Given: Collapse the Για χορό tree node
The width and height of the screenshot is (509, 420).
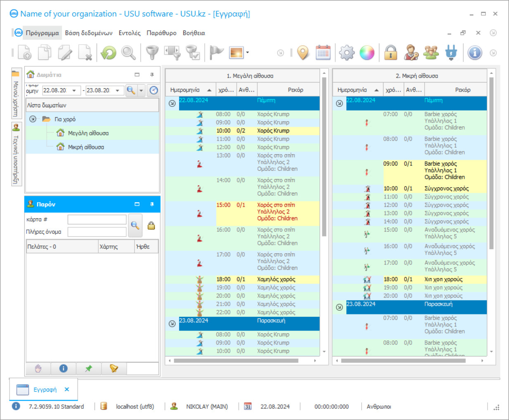Looking at the screenshot, I should pos(33,119).
